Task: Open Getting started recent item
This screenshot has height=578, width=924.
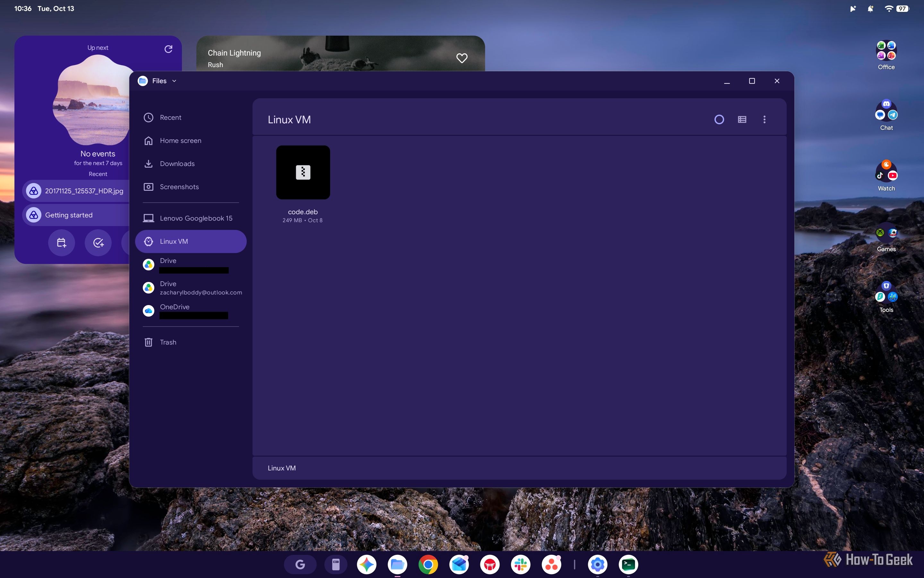Action: coord(76,215)
